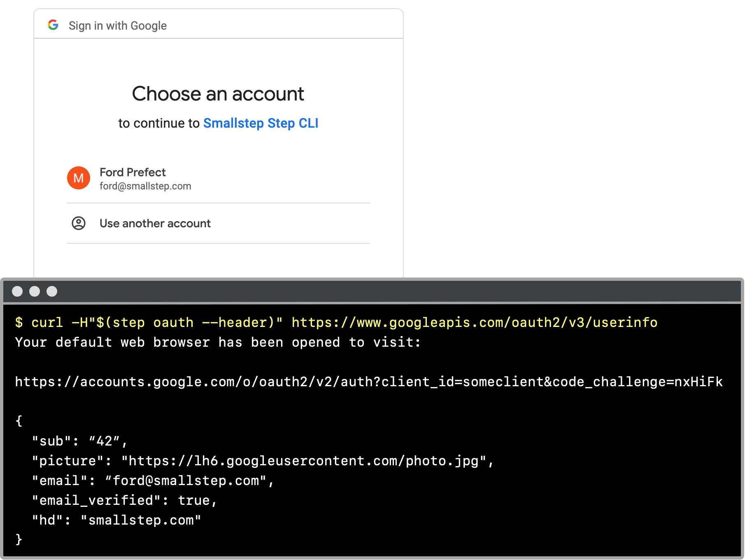Click the "sub": "42" line in terminal

pyautogui.click(x=79, y=441)
